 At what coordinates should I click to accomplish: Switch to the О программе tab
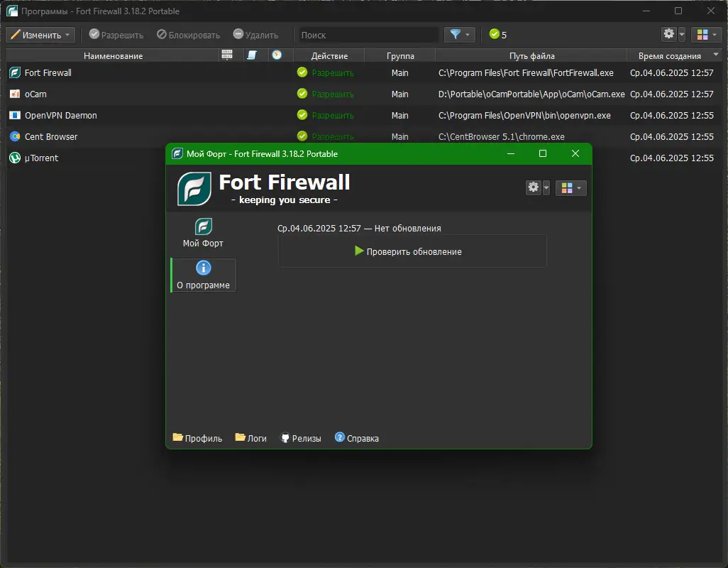[x=204, y=275]
